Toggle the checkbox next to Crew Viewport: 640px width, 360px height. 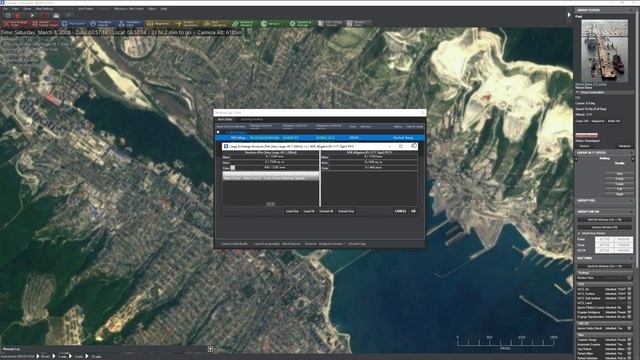[x=233, y=168]
